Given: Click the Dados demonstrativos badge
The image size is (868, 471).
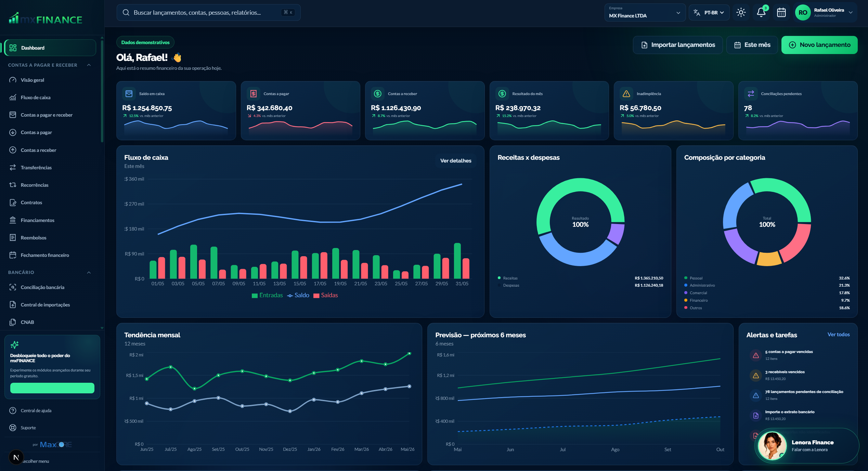Looking at the screenshot, I should (x=145, y=42).
